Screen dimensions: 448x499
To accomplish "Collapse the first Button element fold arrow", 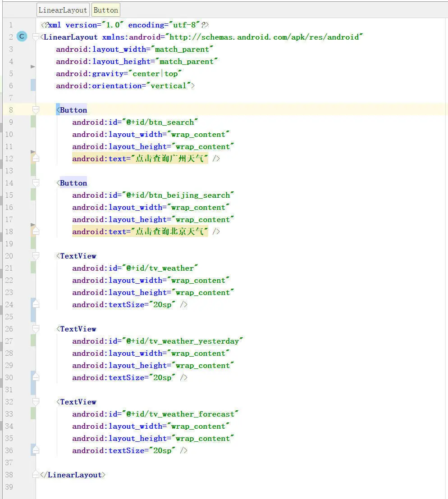I will [35, 108].
